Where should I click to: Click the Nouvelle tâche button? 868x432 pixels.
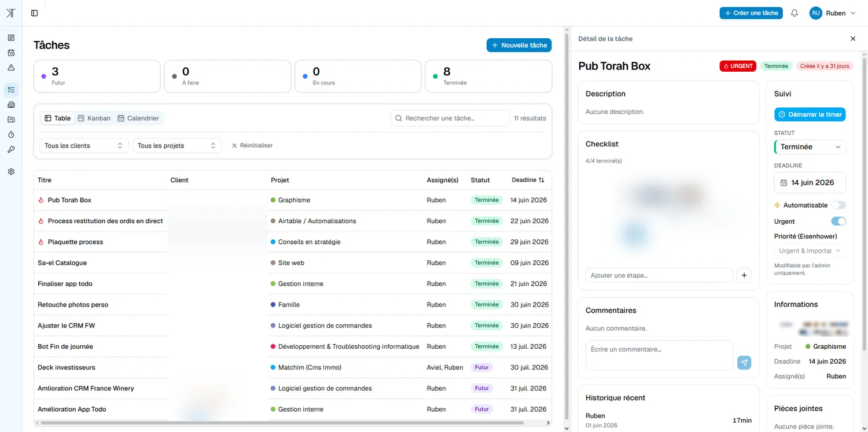(519, 45)
